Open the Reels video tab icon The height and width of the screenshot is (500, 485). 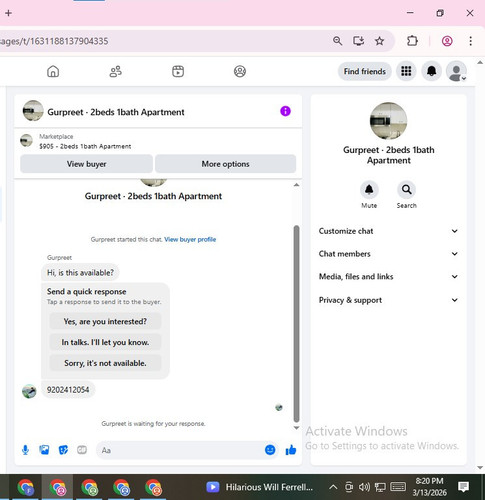coord(178,71)
